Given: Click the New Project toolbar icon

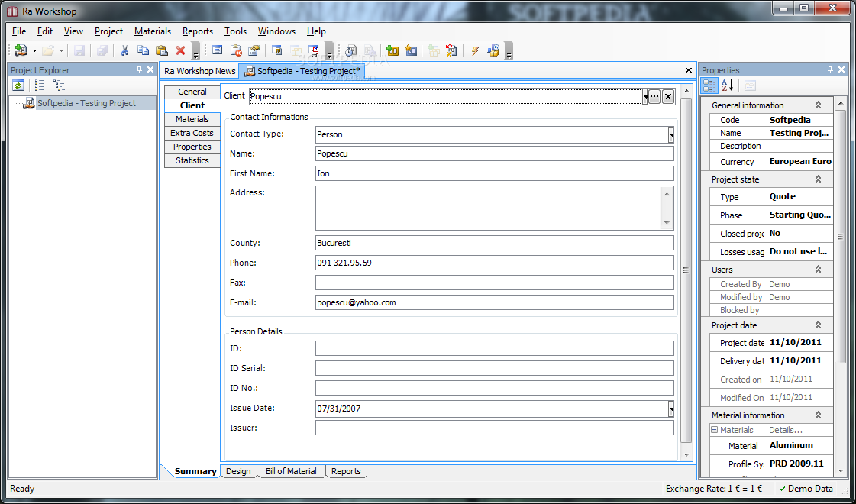Looking at the screenshot, I should pos(21,51).
